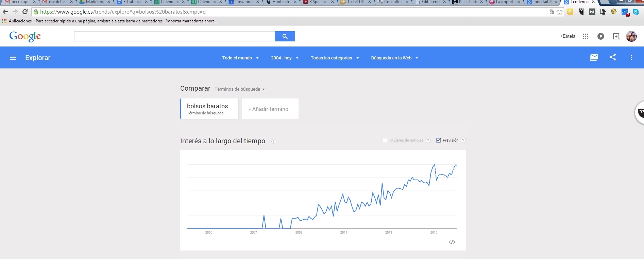The image size is (644, 259).
Task: Click the blue Google search button
Action: [x=285, y=36]
